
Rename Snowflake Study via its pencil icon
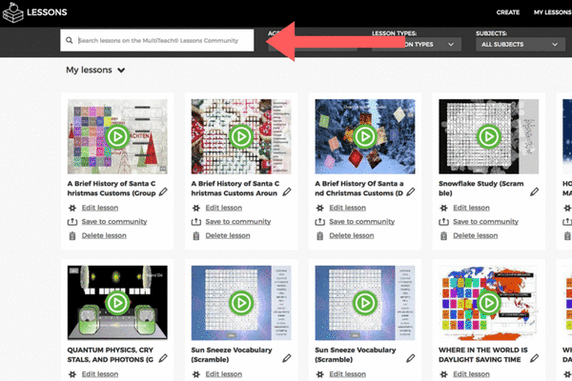point(534,192)
